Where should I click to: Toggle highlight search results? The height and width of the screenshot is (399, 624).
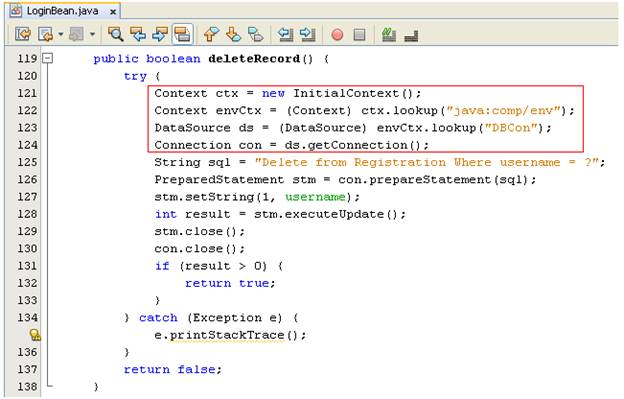(182, 34)
